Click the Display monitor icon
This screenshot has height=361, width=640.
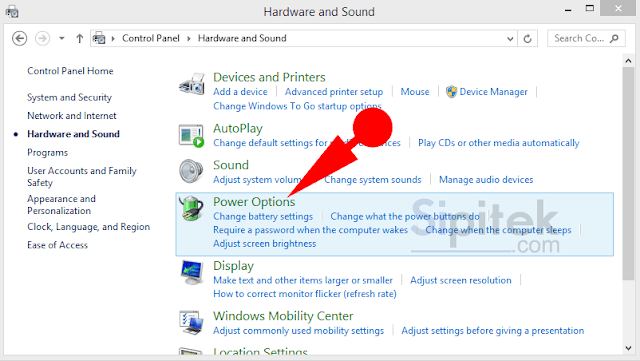coord(191,272)
